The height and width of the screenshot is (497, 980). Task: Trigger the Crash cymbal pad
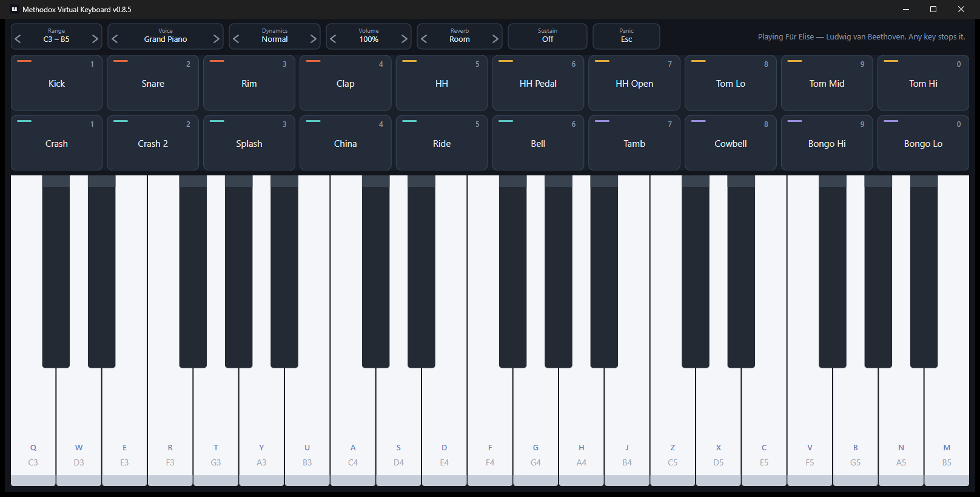pos(56,143)
